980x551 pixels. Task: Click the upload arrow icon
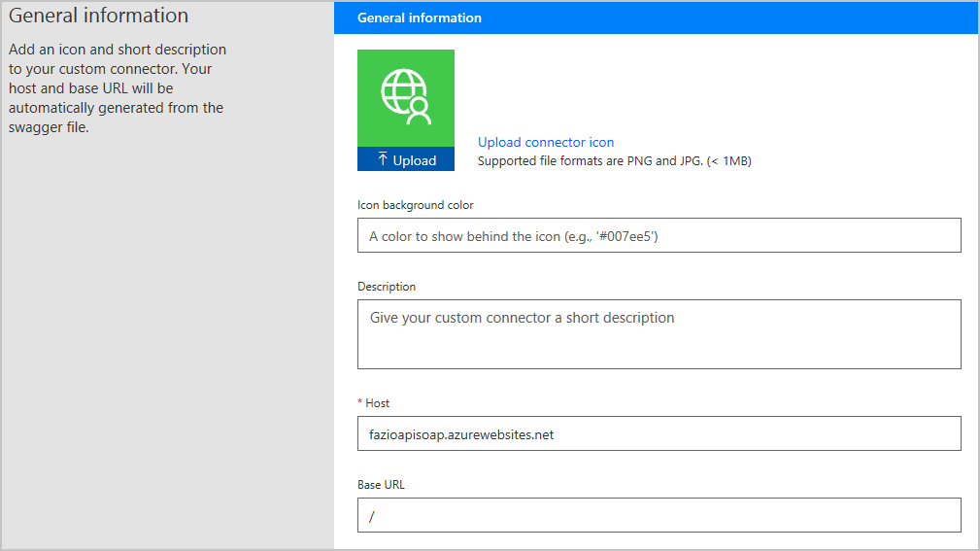coord(383,159)
